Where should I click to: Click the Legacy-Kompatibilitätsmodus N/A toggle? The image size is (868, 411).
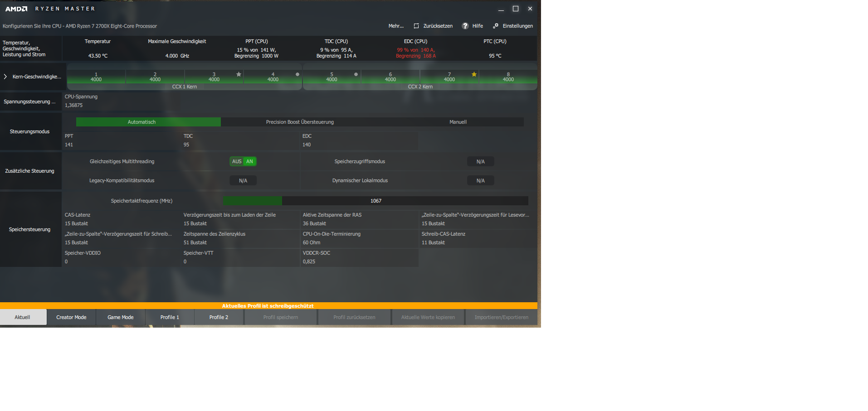[243, 180]
